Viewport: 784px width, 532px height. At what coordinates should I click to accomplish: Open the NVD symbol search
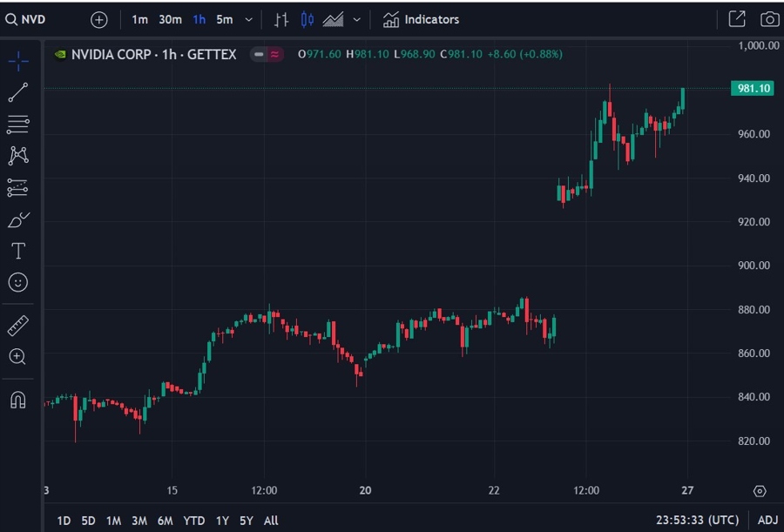pyautogui.click(x=25, y=19)
